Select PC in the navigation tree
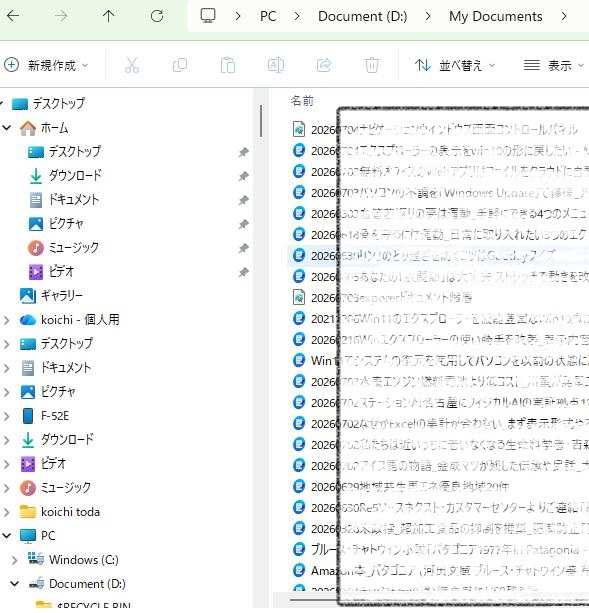Image resolution: width=589 pixels, height=613 pixels. (x=38, y=536)
